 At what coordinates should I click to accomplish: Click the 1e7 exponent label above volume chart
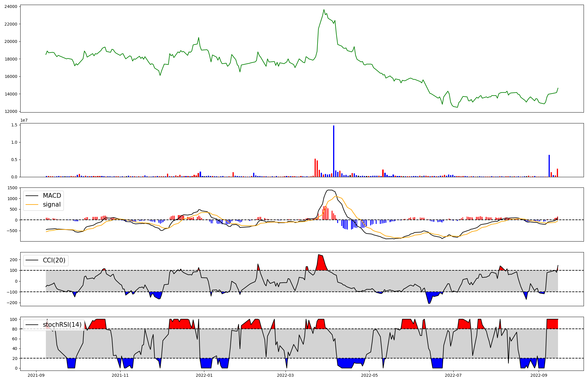[24, 120]
